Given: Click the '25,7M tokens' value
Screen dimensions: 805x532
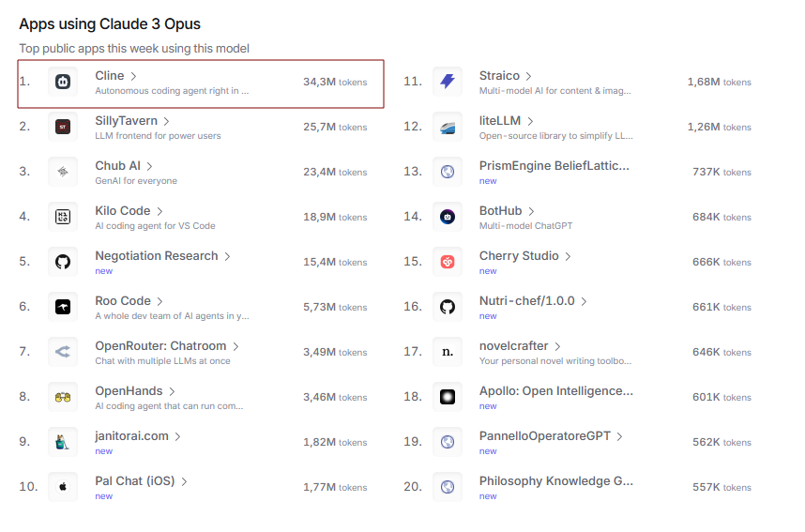Looking at the screenshot, I should (335, 127).
